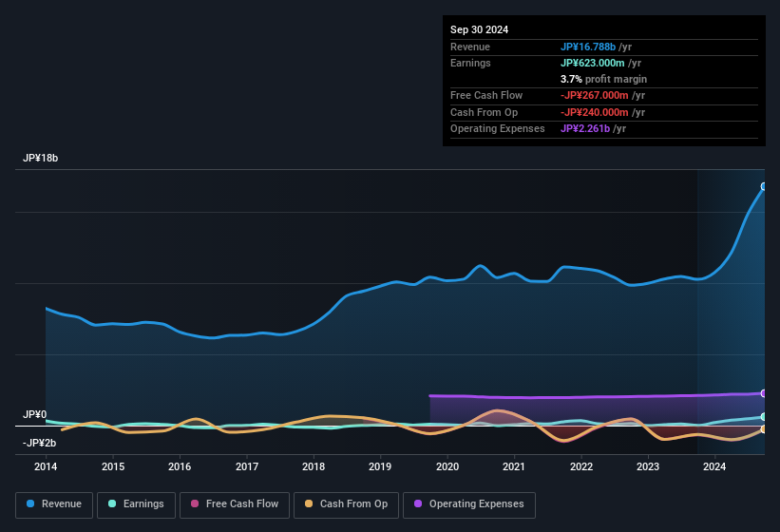Click the orange Cash From Op endpoint marker
This screenshot has width=780, height=532.
pos(764,429)
